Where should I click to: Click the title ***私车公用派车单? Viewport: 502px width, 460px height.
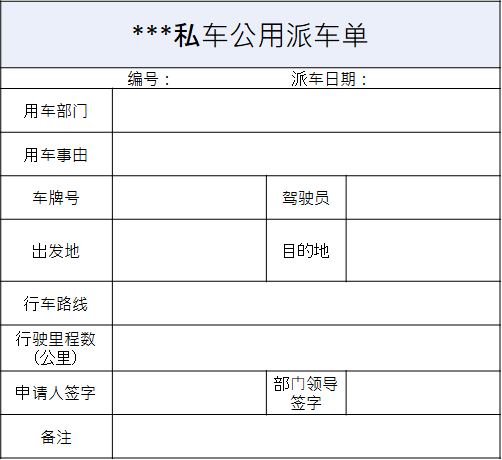250,35
